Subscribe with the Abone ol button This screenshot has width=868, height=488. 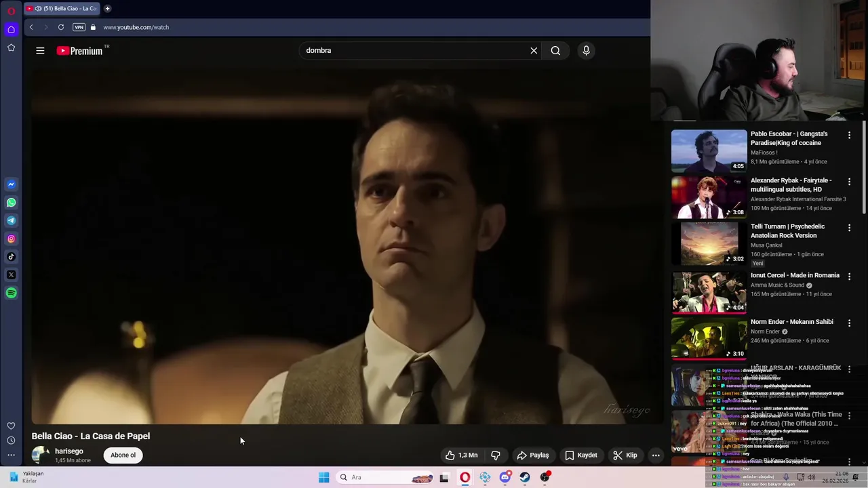[123, 455]
